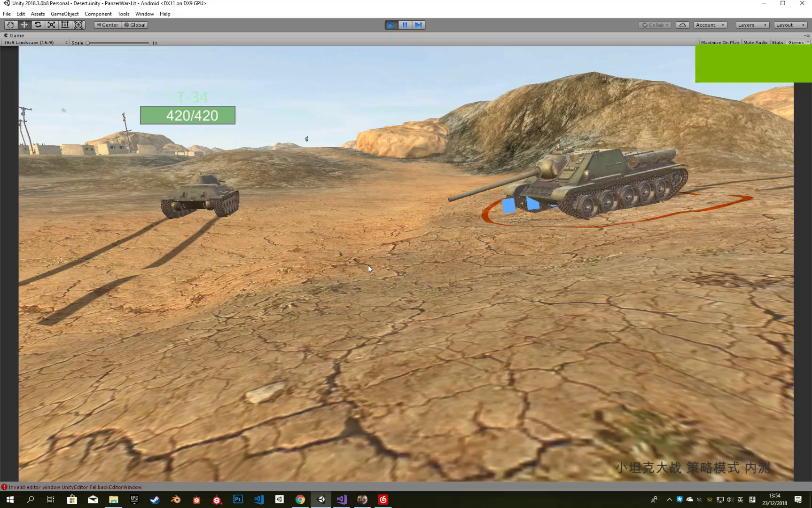Pause the running game
The width and height of the screenshot is (812, 508).
405,25
